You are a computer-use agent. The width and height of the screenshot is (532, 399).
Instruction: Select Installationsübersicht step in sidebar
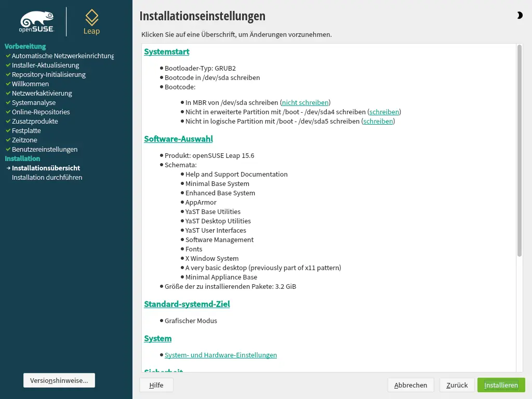click(46, 168)
